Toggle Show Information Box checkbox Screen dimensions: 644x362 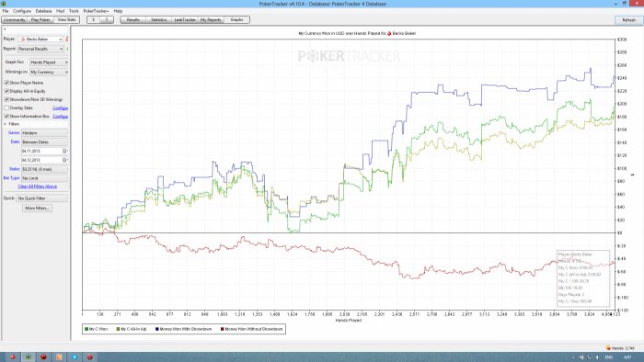point(6,117)
